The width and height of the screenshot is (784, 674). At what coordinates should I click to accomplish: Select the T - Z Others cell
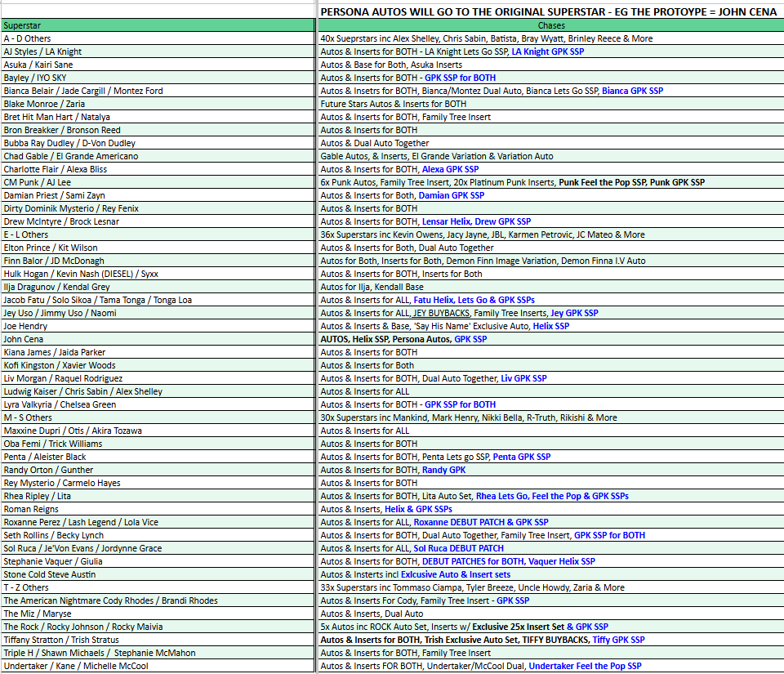[x=158, y=587]
